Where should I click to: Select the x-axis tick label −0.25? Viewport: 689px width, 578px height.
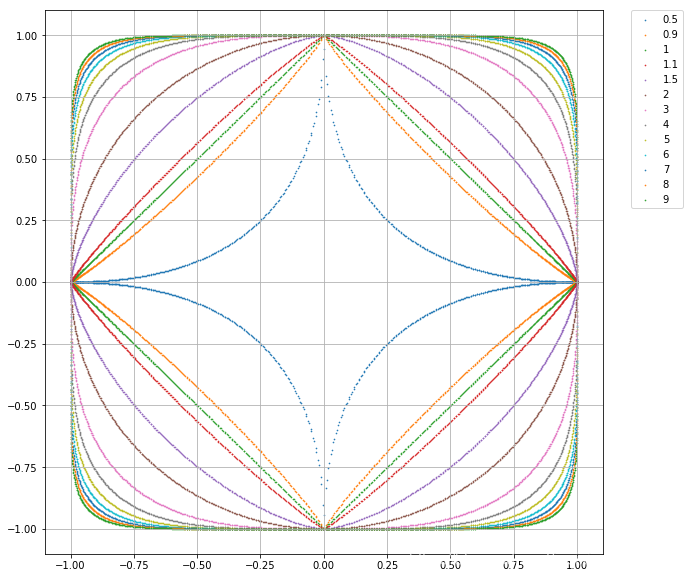point(261,565)
